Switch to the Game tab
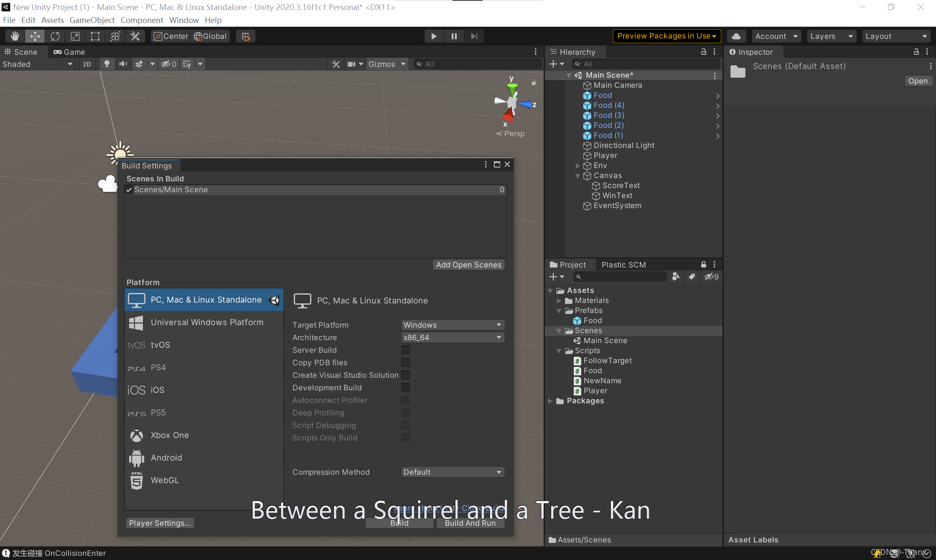The height and width of the screenshot is (560, 936). (x=69, y=52)
